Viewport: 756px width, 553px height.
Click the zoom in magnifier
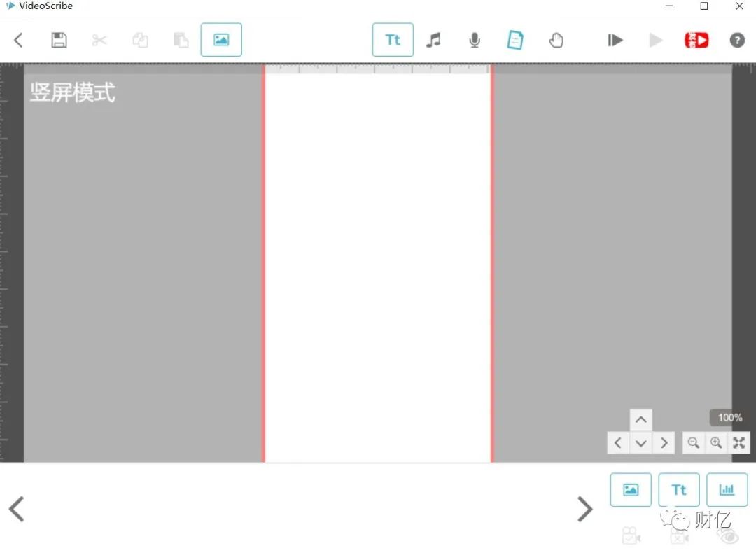(716, 442)
